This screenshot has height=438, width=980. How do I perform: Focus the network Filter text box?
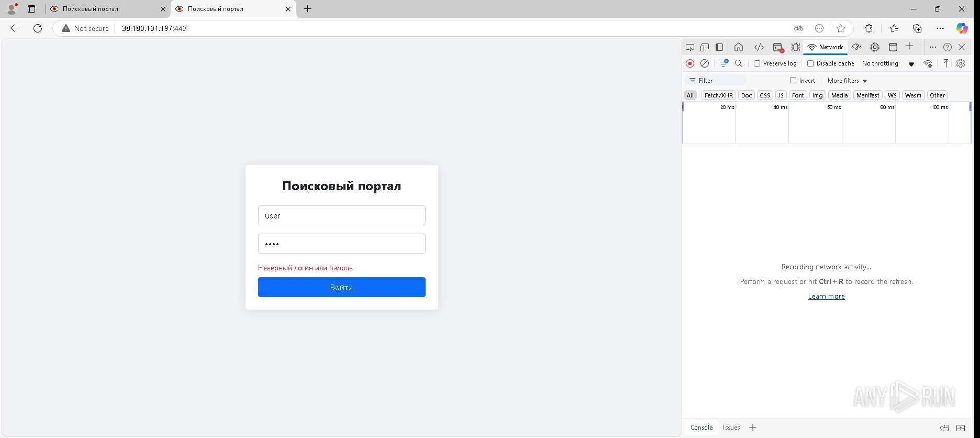click(716, 81)
